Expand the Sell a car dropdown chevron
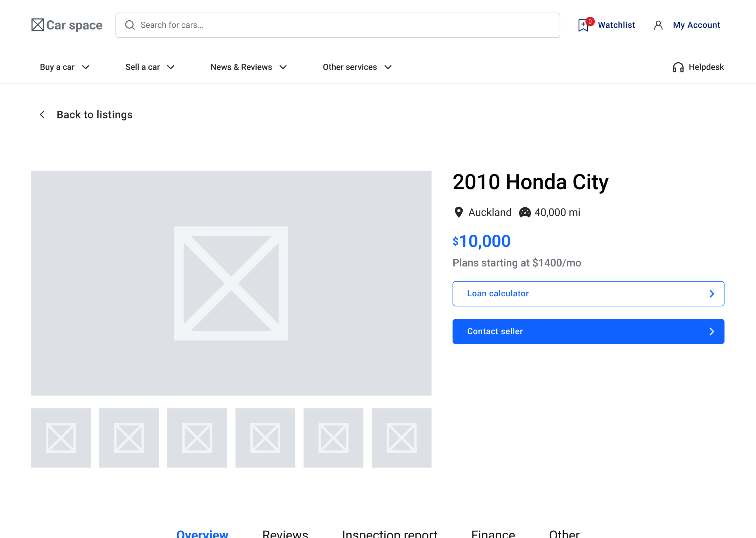 pyautogui.click(x=171, y=67)
